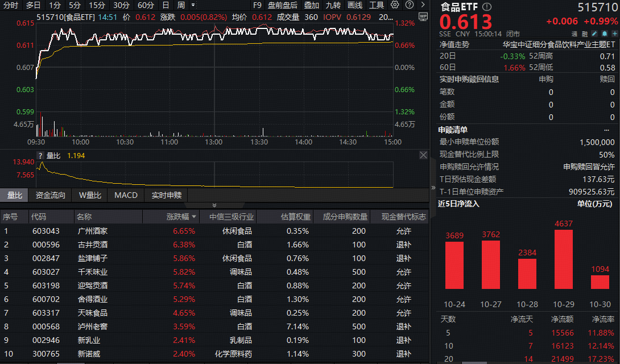620x364 pixels.
Task: Click the help question mark icon in toolbar
Action: tap(410, 5)
